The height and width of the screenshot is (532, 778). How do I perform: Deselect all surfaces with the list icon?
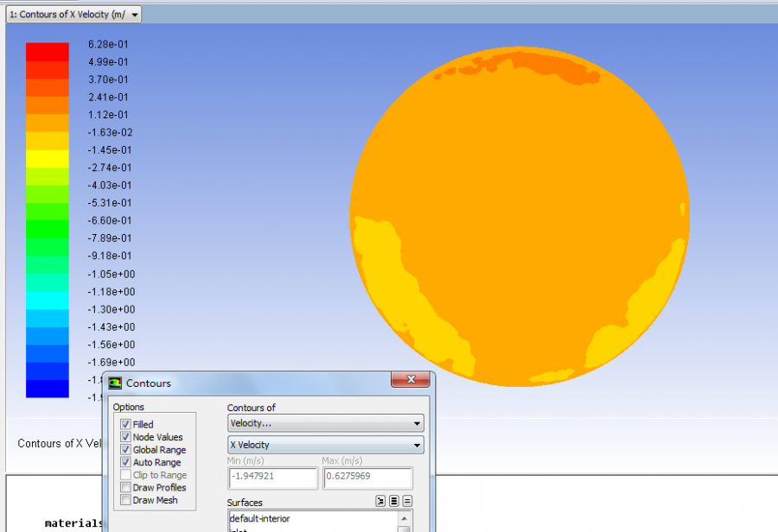407,501
